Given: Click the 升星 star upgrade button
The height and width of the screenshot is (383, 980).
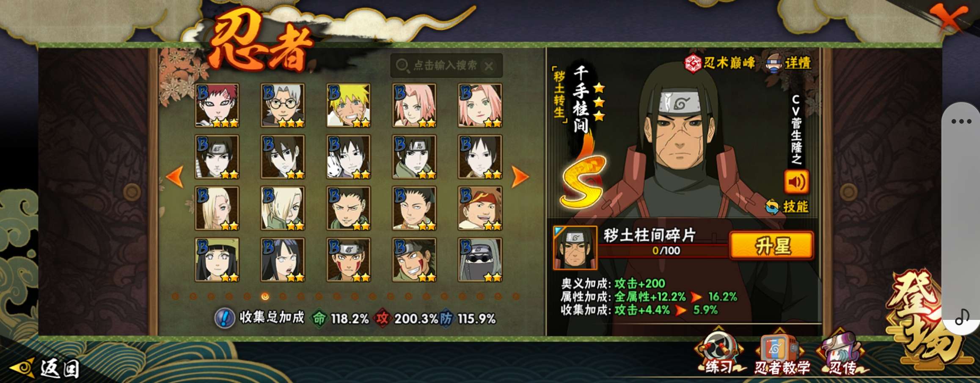Looking at the screenshot, I should point(771,245).
